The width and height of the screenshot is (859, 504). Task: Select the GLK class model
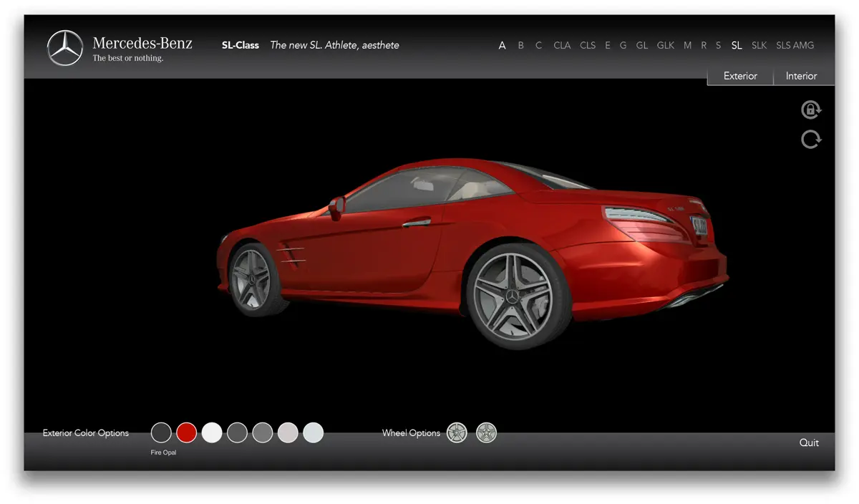[666, 45]
